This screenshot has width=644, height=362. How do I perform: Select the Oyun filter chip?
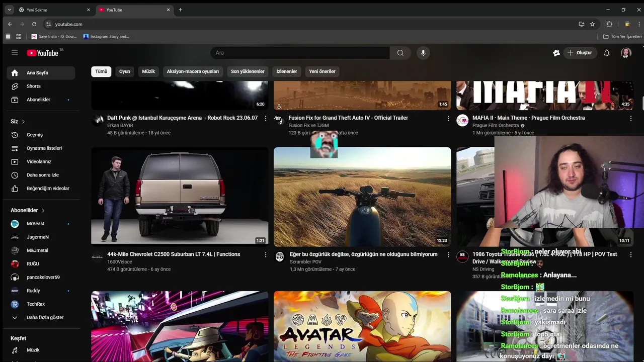(125, 71)
